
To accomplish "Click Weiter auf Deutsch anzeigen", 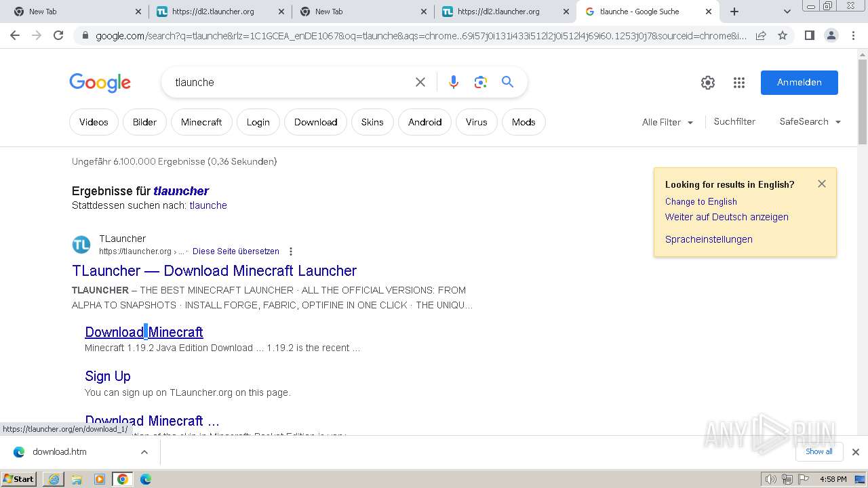I will [x=727, y=218].
